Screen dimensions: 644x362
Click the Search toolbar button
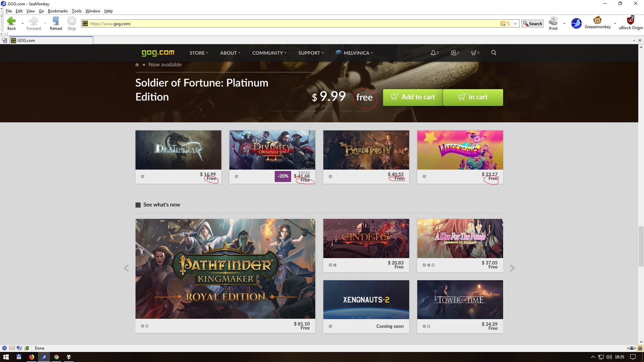(532, 23)
